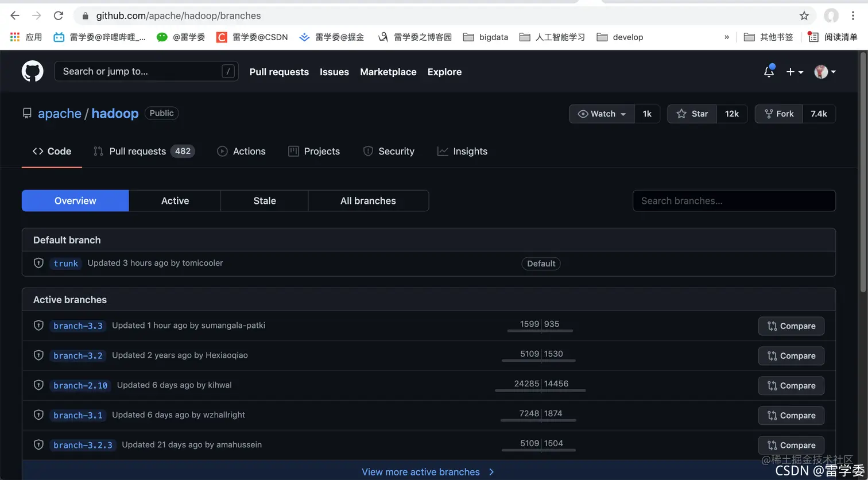Open the develop bookmarks folder

coord(620,37)
